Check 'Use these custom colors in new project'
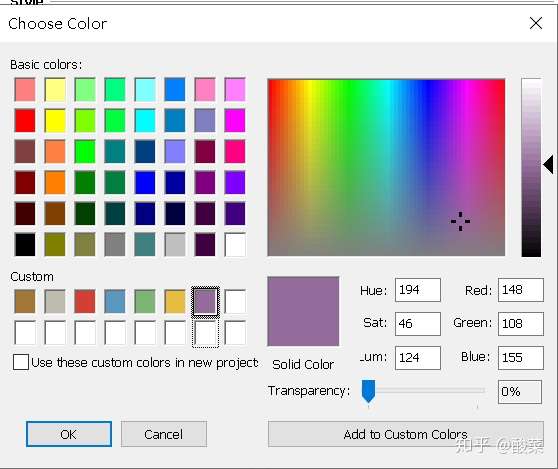This screenshot has width=558, height=469. tap(21, 362)
